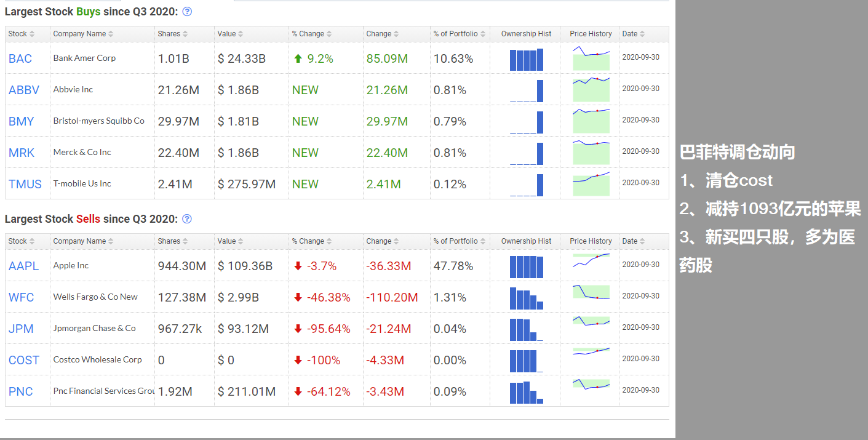Screen dimensions: 868x440
Task: Select JPM's -95.64% change cell
Action: pos(322,329)
